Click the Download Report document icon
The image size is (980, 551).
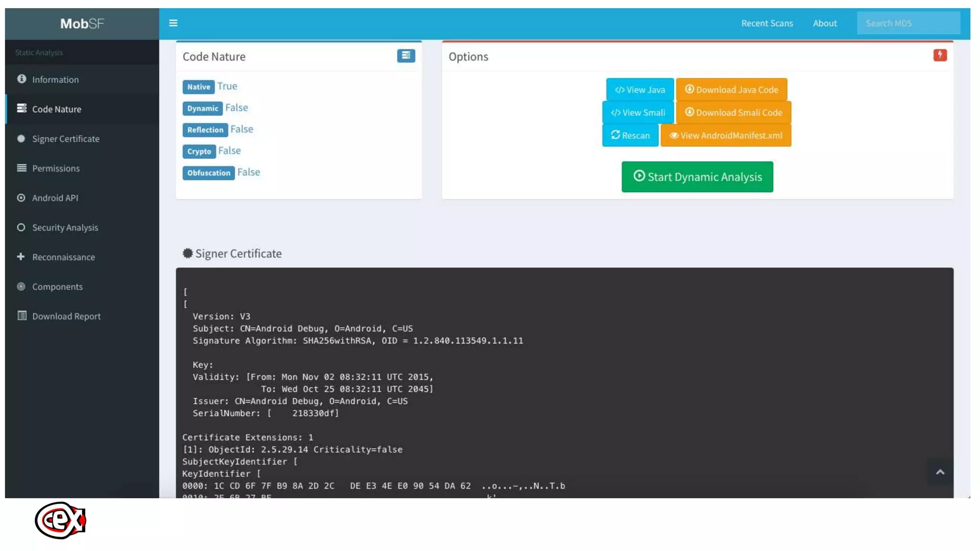(x=22, y=316)
